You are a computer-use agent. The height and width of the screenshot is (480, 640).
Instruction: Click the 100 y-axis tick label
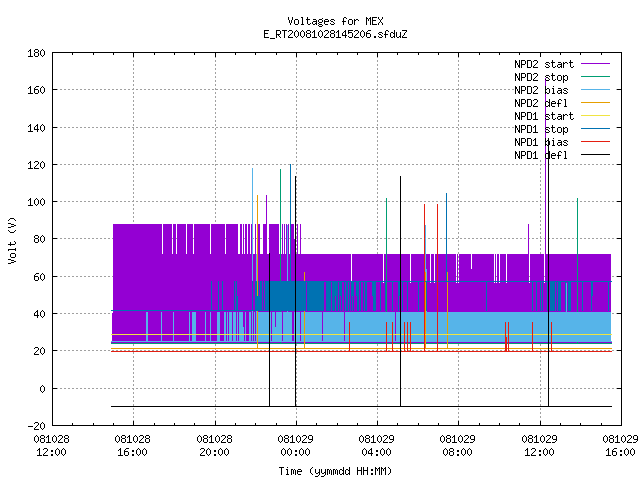pos(36,202)
